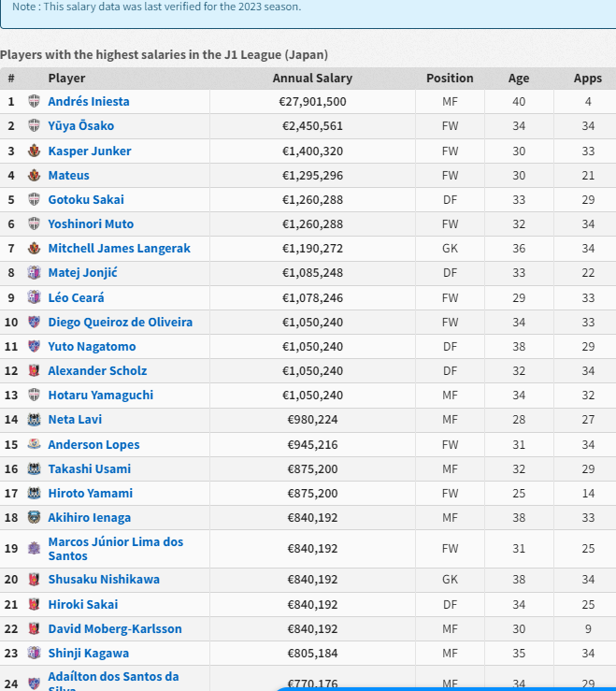This screenshot has width=616, height=691.
Task: Click the club crest beside Andrés Iniesta
Action: point(35,102)
